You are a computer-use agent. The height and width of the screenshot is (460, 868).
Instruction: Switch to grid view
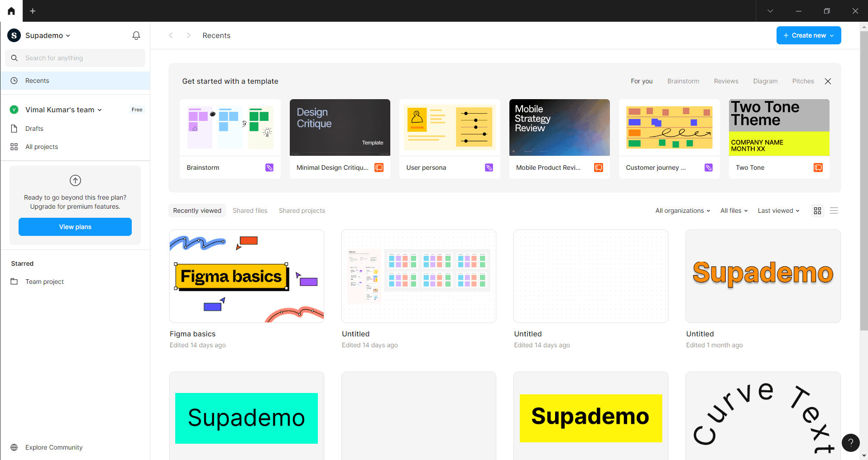point(817,211)
